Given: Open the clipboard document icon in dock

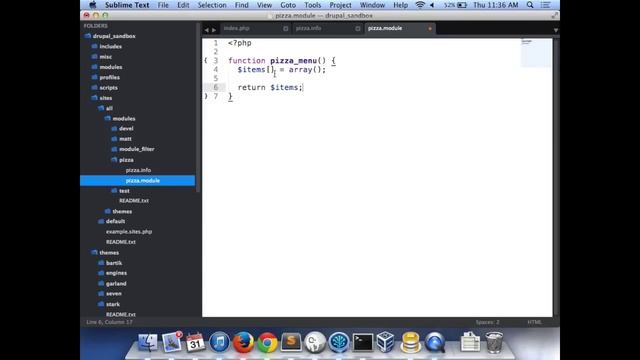Looking at the screenshot, I should 470,342.
